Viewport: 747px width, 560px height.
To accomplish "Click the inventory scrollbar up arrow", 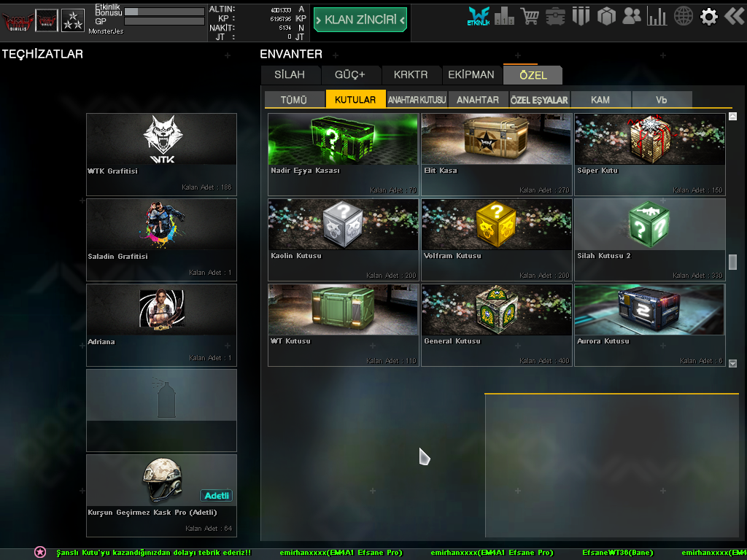I will [732, 116].
